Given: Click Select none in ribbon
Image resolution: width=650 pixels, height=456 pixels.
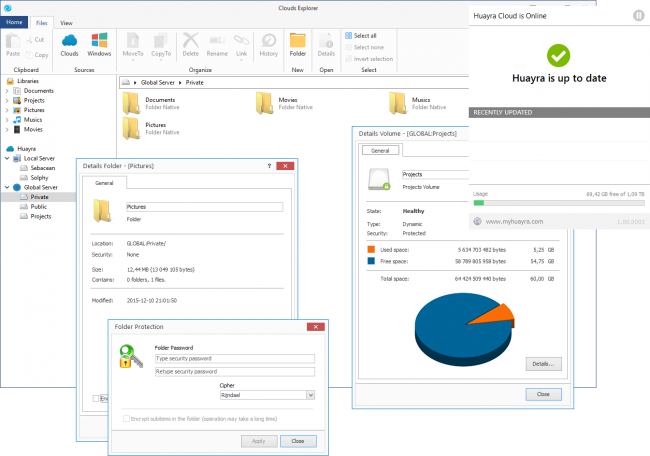Looking at the screenshot, I should 364,47.
